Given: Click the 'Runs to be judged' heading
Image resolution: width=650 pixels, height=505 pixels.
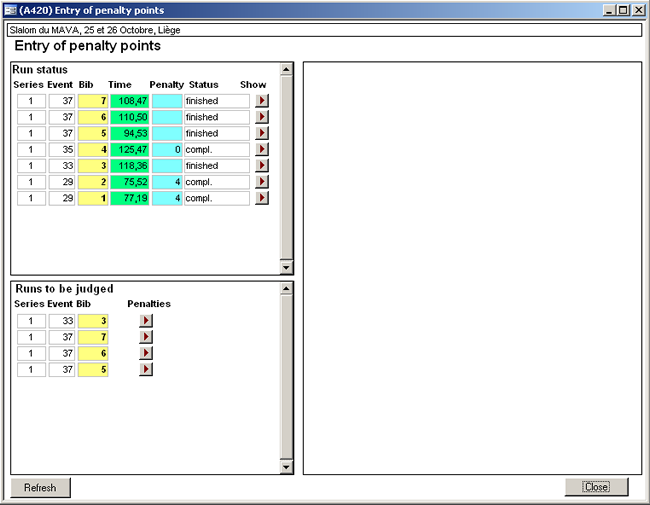Looking at the screenshot, I should (x=64, y=289).
